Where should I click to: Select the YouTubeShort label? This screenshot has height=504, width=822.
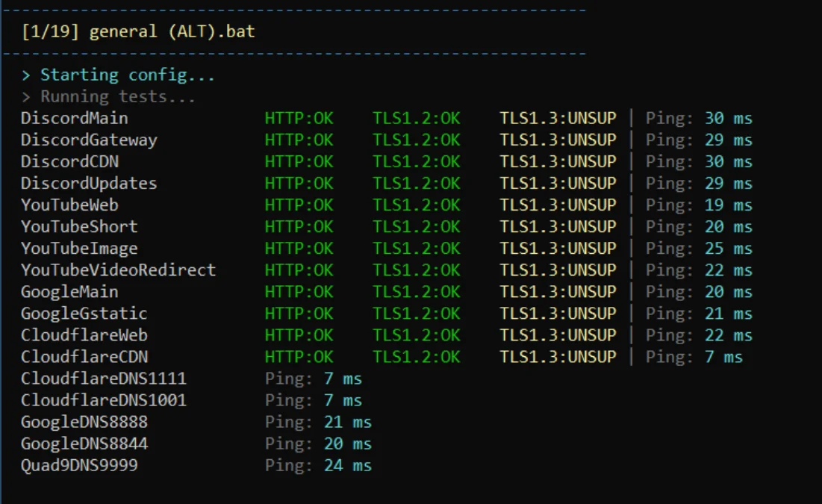click(x=79, y=226)
